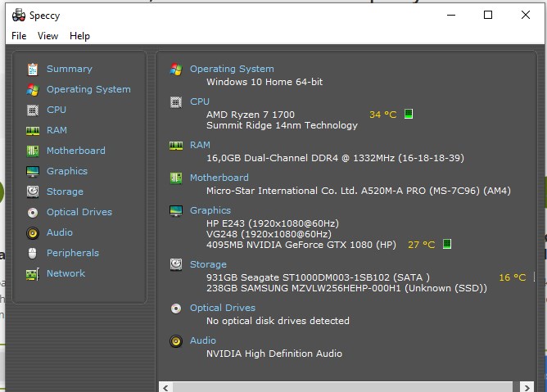The width and height of the screenshot is (547, 392).
Task: Click the horizontal scrollbar left arrow
Action: coord(165,387)
